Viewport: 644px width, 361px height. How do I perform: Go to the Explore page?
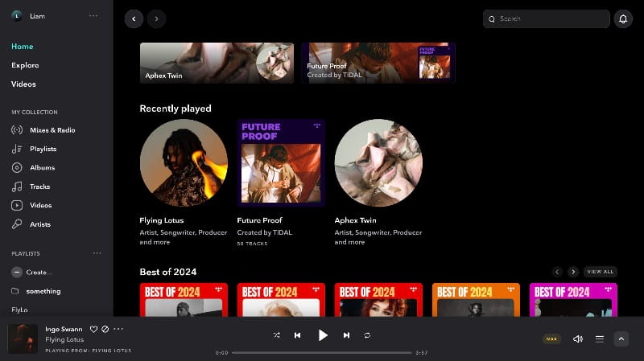click(x=25, y=65)
